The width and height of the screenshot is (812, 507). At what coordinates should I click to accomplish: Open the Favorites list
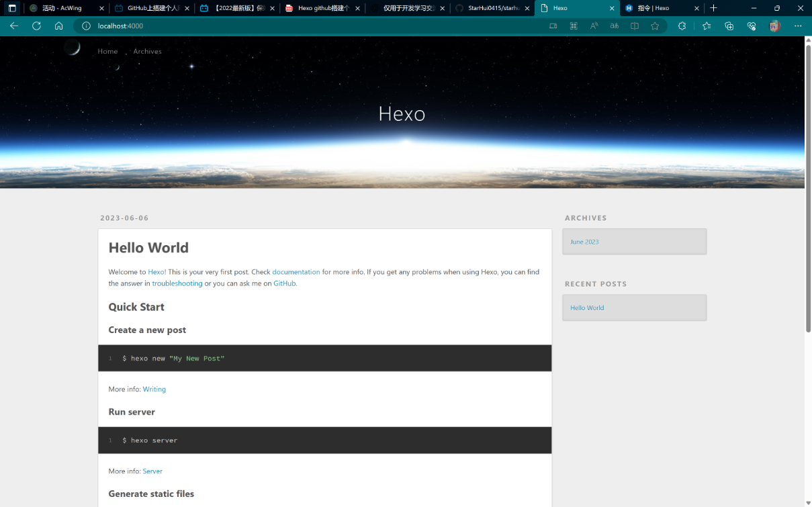coord(707,26)
